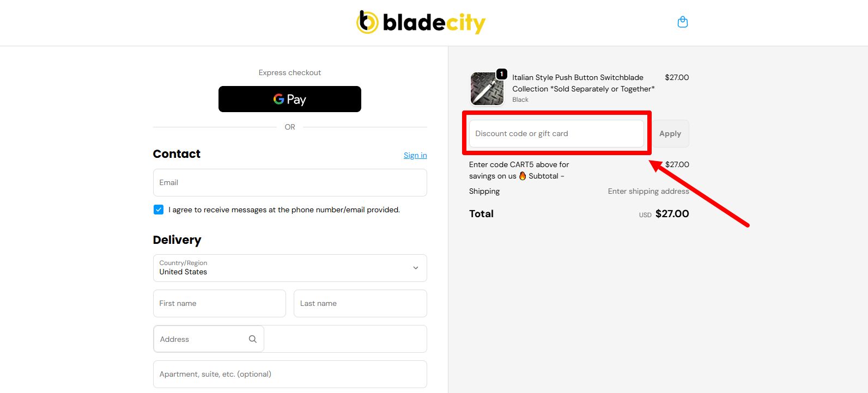Click the Google Pay G icon
The image size is (868, 393).
pyautogui.click(x=278, y=99)
